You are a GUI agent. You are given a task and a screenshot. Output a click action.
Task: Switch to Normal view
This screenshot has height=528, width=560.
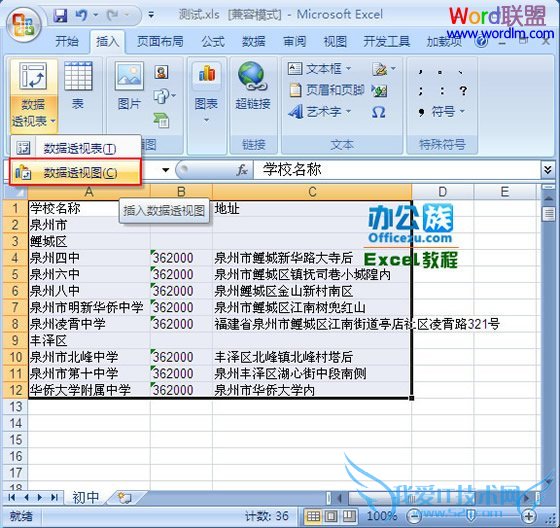(x=313, y=516)
